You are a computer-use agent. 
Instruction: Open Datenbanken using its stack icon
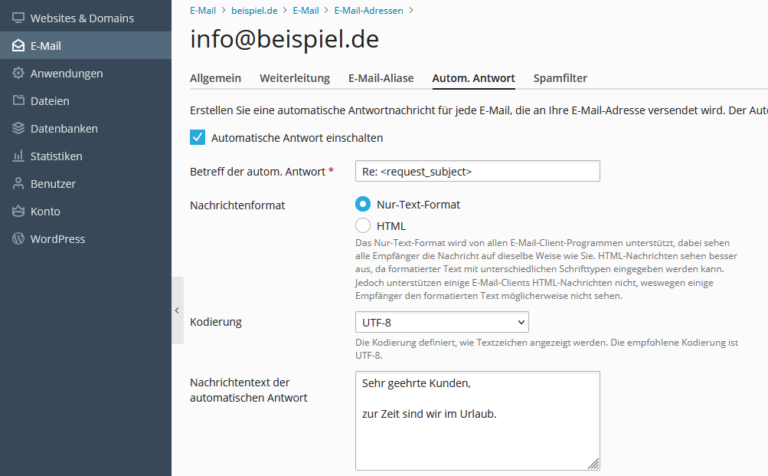click(19, 128)
